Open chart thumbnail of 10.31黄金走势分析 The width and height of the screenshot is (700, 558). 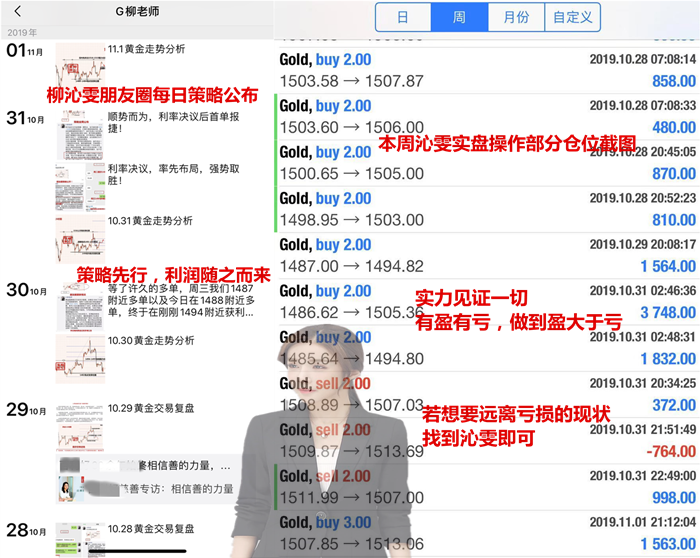point(80,239)
